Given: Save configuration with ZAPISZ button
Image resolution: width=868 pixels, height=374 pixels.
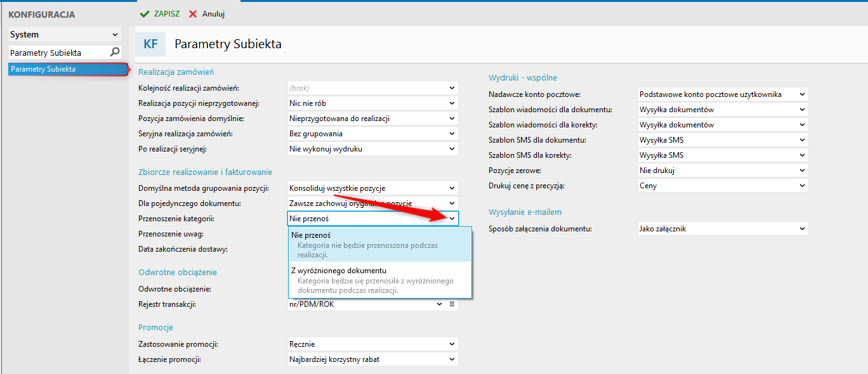Looking at the screenshot, I should 160,14.
